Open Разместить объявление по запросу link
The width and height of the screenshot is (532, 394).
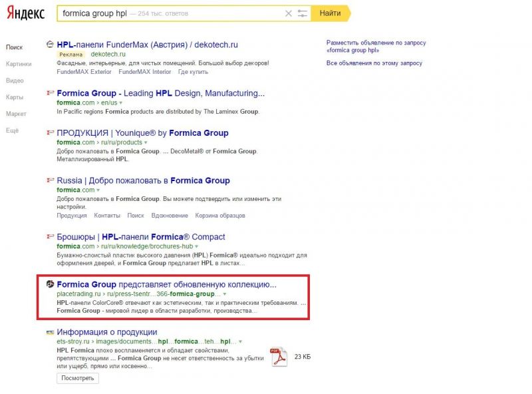click(x=376, y=43)
